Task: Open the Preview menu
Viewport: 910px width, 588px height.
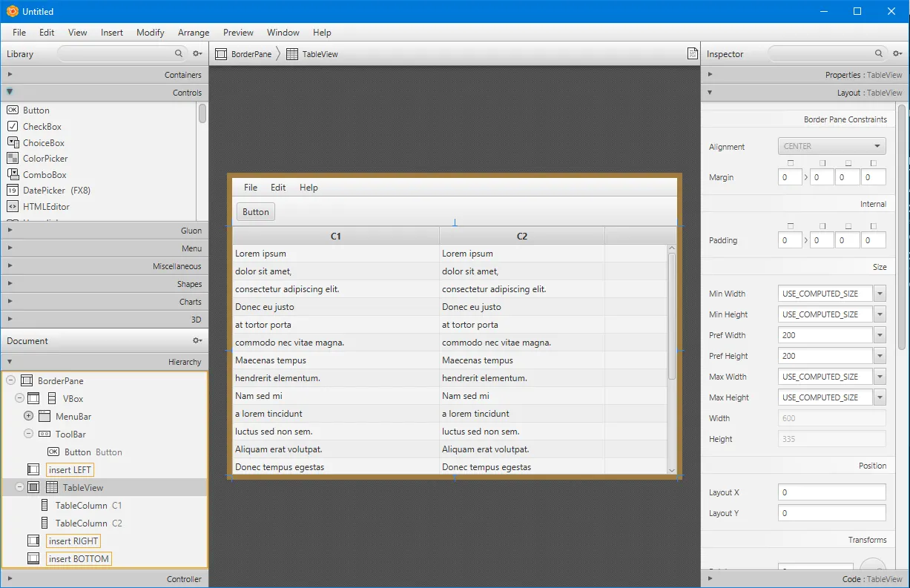Action: tap(238, 33)
